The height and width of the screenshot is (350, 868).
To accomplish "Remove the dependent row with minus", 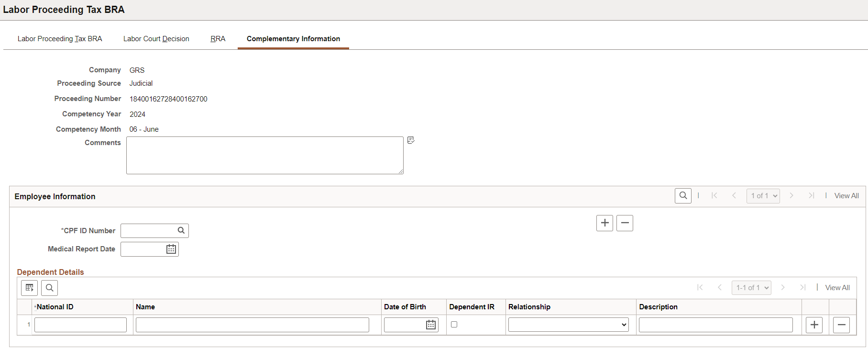I will (841, 325).
